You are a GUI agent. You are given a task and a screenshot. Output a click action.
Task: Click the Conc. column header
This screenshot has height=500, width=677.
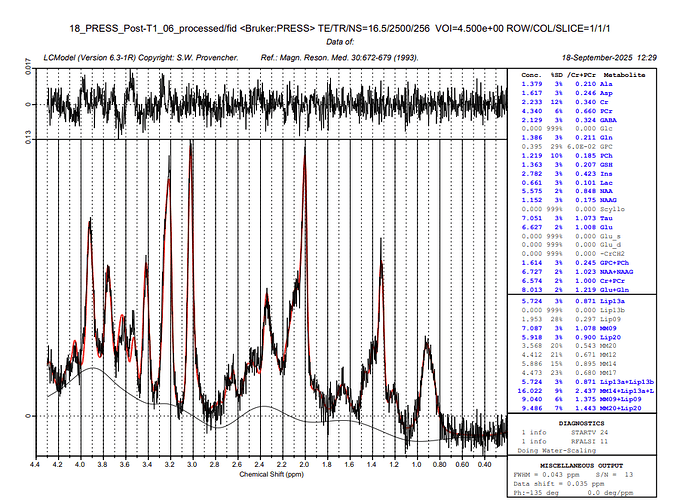pos(531,75)
